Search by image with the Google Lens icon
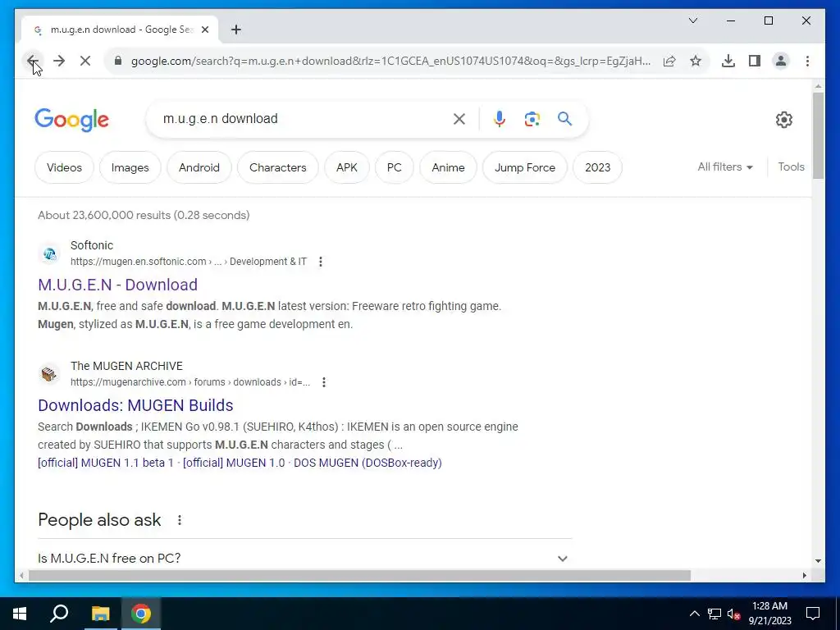The image size is (840, 630). pos(532,119)
